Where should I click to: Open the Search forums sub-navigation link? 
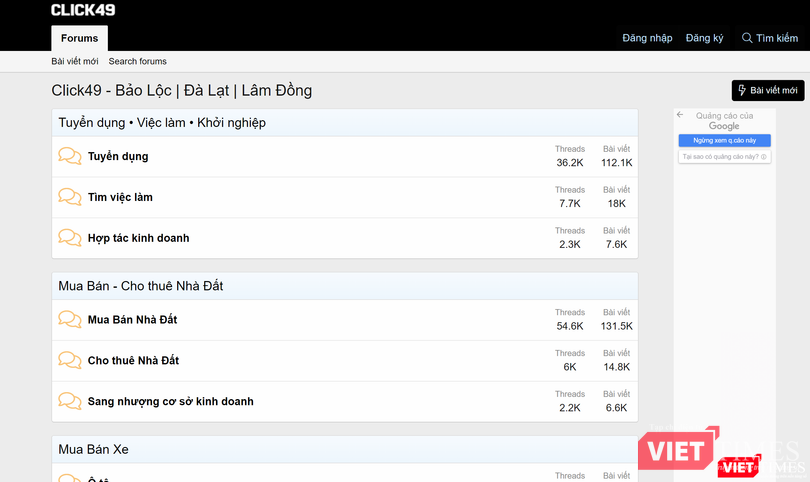[x=138, y=62]
